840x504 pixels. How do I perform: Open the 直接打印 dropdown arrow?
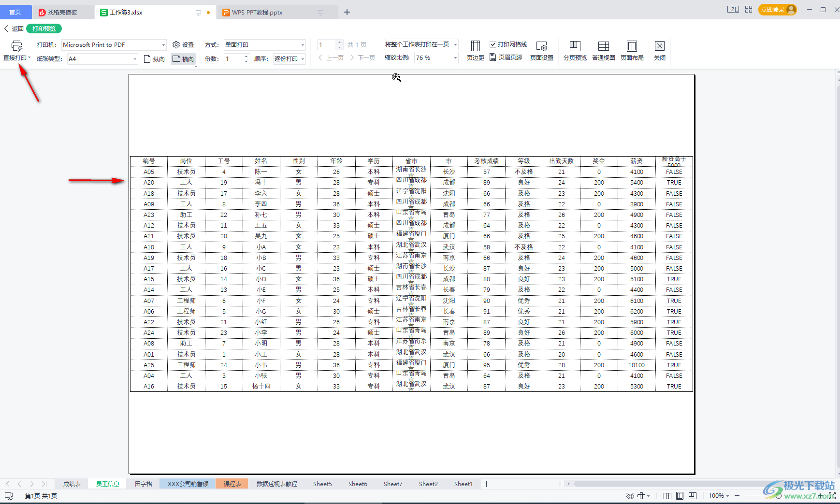click(x=29, y=58)
